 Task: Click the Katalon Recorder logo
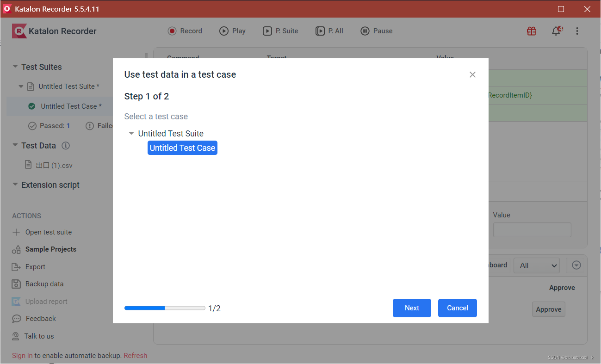55,31
